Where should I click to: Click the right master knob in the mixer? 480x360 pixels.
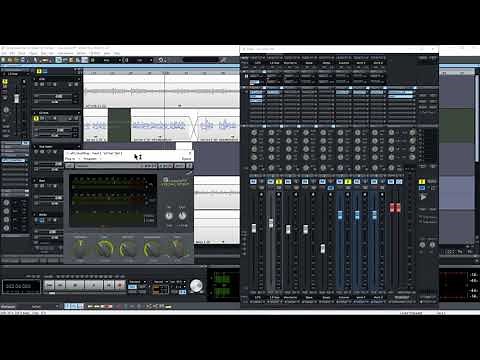click(432, 245)
